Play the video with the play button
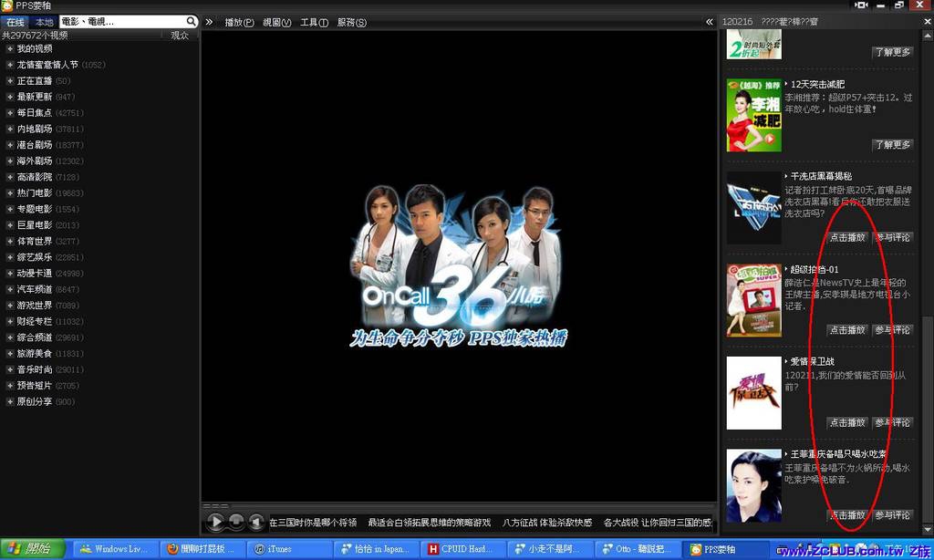The width and height of the screenshot is (934, 560). tap(215, 522)
